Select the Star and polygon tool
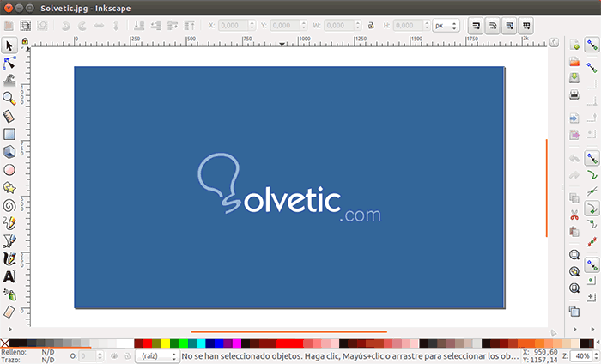Image resolution: width=601 pixels, height=364 pixels. 9,188
